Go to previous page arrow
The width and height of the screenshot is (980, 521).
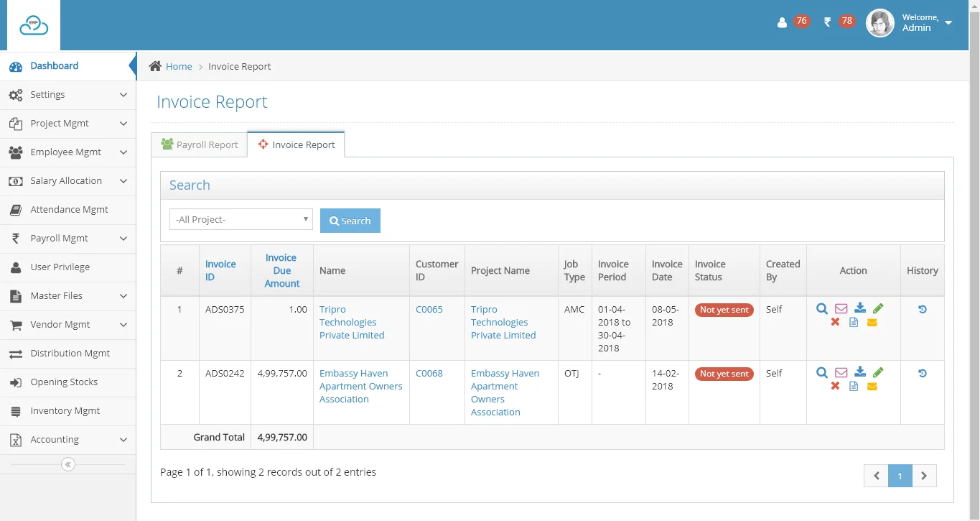(x=876, y=476)
